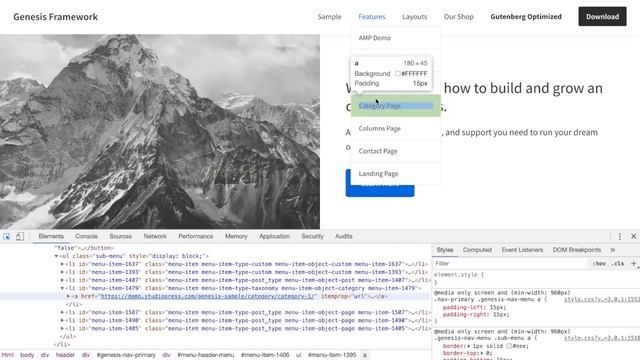Expand the border shorthand property triangle

click(469, 346)
